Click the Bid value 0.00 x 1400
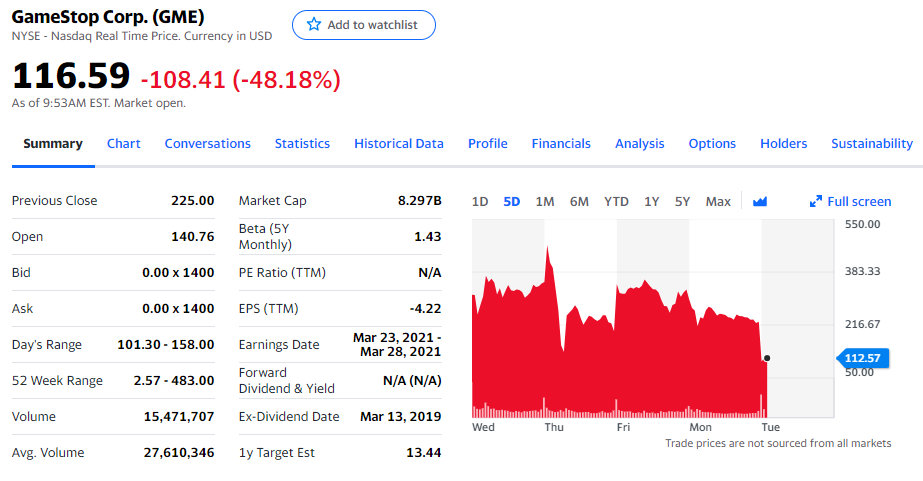 pyautogui.click(x=178, y=272)
